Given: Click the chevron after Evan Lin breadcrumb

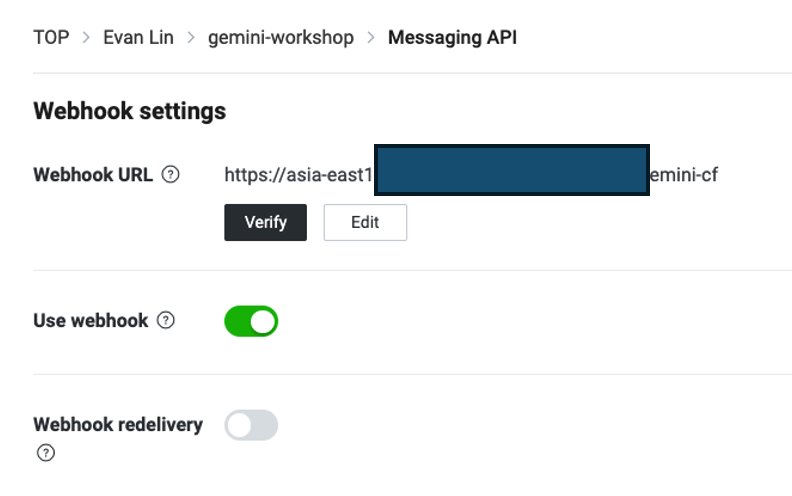Looking at the screenshot, I should (x=191, y=37).
